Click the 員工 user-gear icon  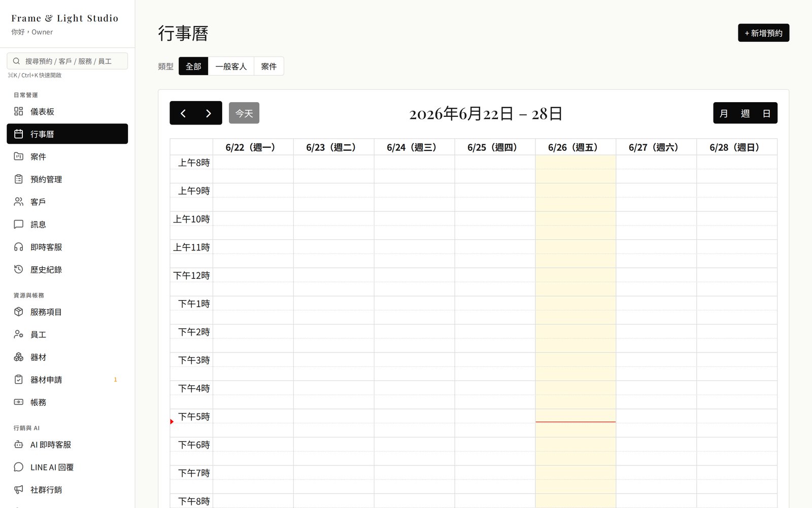(19, 334)
